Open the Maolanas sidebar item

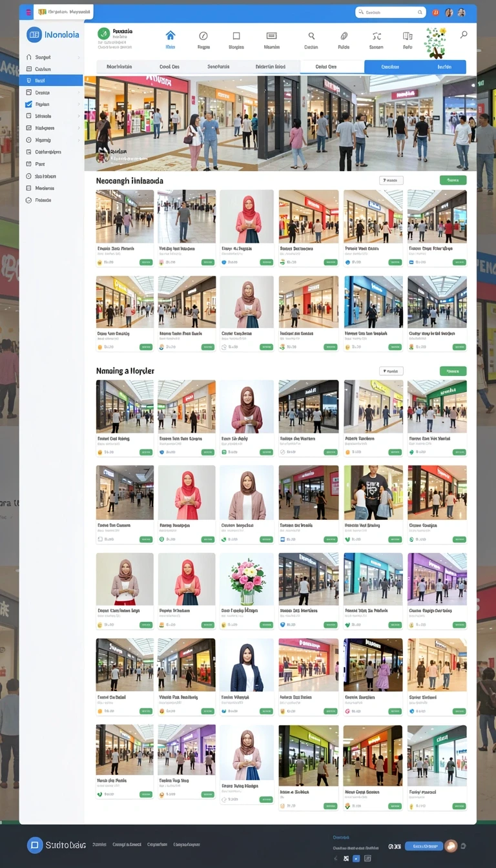coord(51,188)
